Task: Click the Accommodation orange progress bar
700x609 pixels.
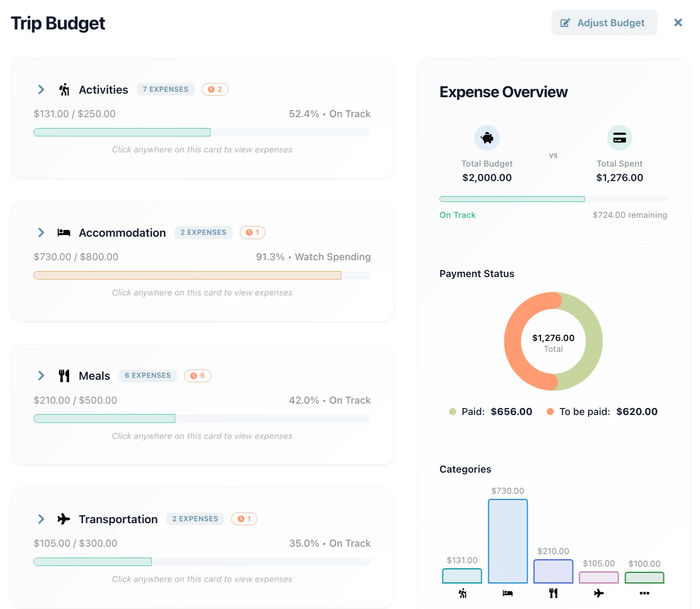Action: pyautogui.click(x=187, y=275)
